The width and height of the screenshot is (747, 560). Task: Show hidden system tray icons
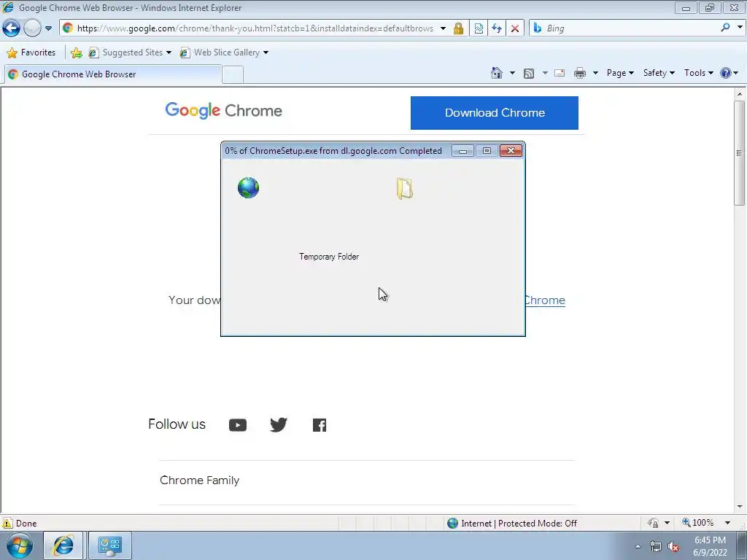click(x=638, y=547)
